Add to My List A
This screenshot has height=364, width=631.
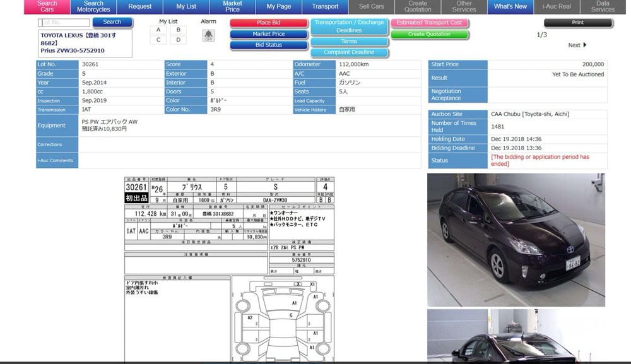point(158,30)
